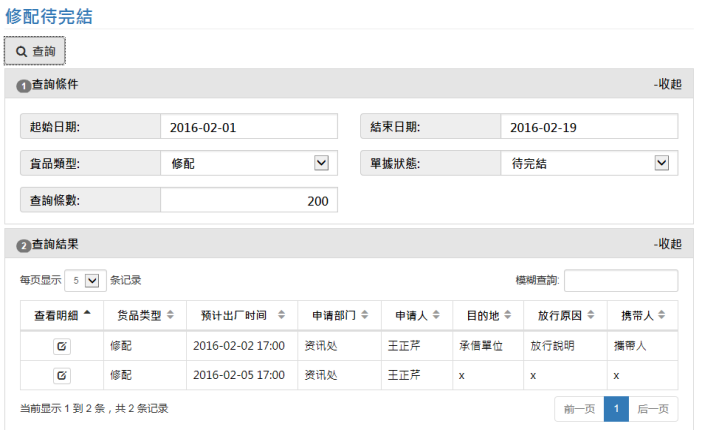Click the 起始日期 date field
This screenshot has height=430, width=702.
[248, 127]
